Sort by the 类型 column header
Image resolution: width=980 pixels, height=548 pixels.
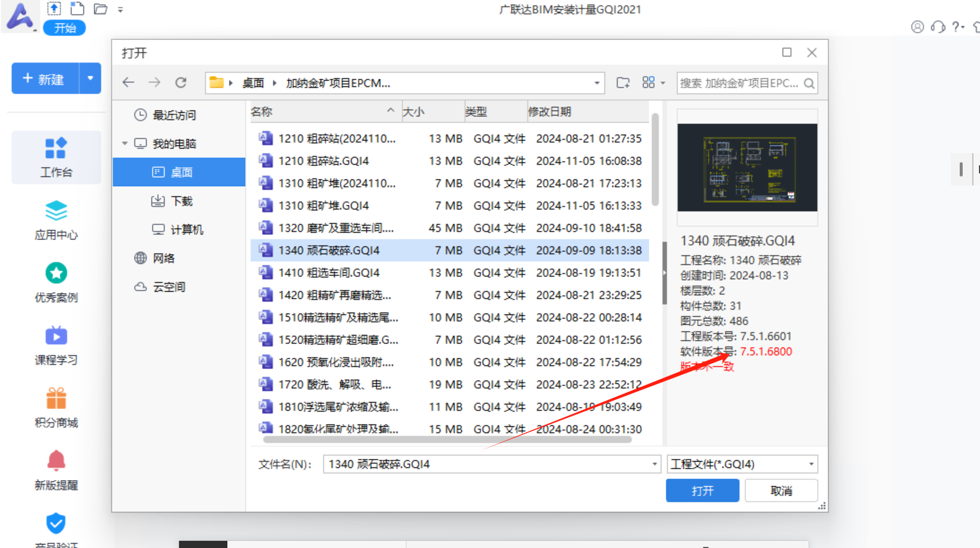pos(495,112)
